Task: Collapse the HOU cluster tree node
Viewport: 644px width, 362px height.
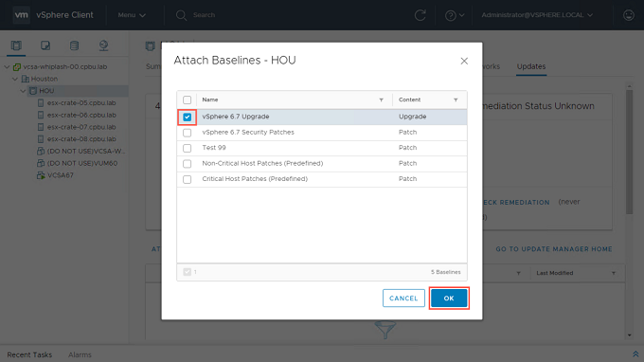Action: (x=23, y=91)
